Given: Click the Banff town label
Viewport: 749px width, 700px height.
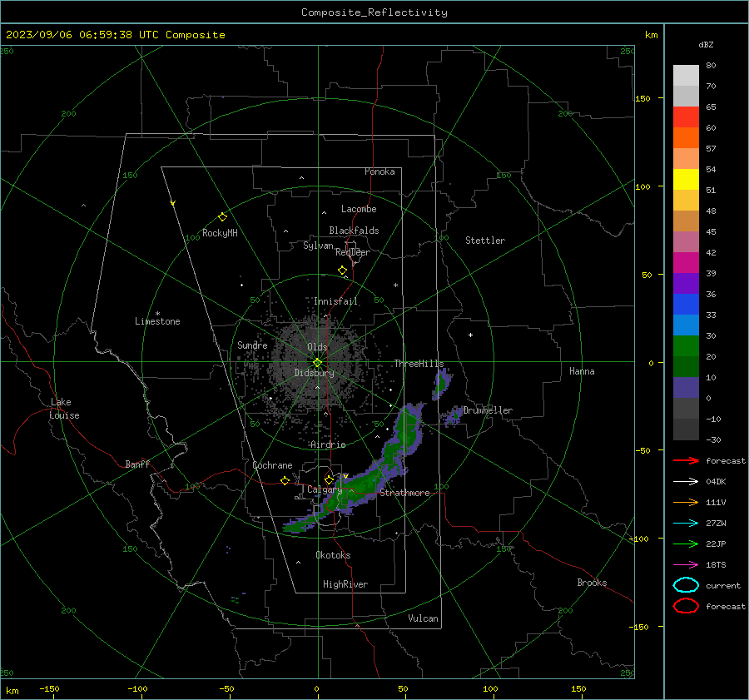Looking at the screenshot, I should click(137, 464).
